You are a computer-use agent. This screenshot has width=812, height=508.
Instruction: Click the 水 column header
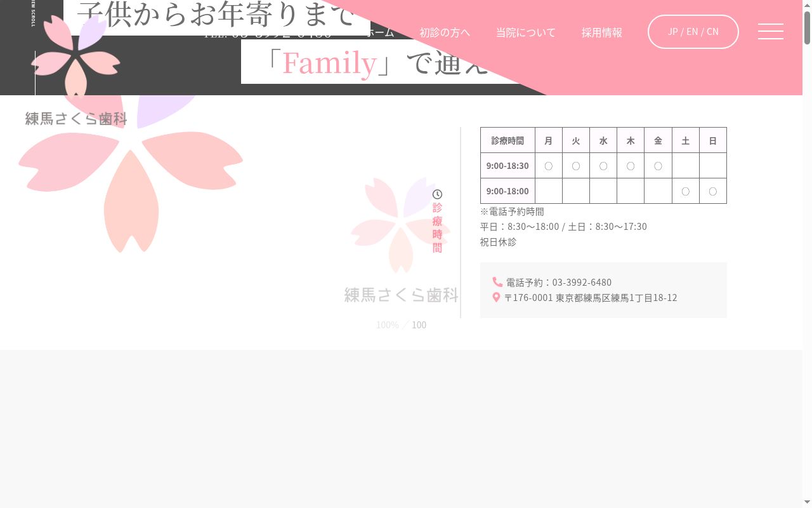(x=603, y=140)
